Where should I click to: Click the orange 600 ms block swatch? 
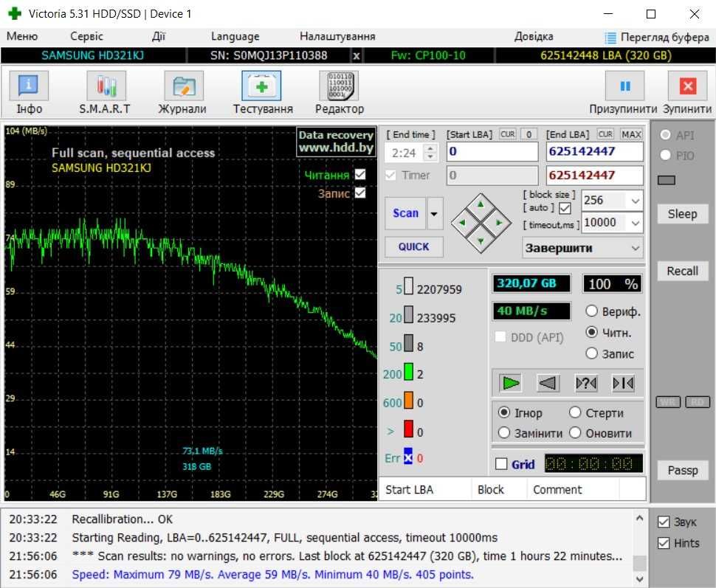click(409, 401)
